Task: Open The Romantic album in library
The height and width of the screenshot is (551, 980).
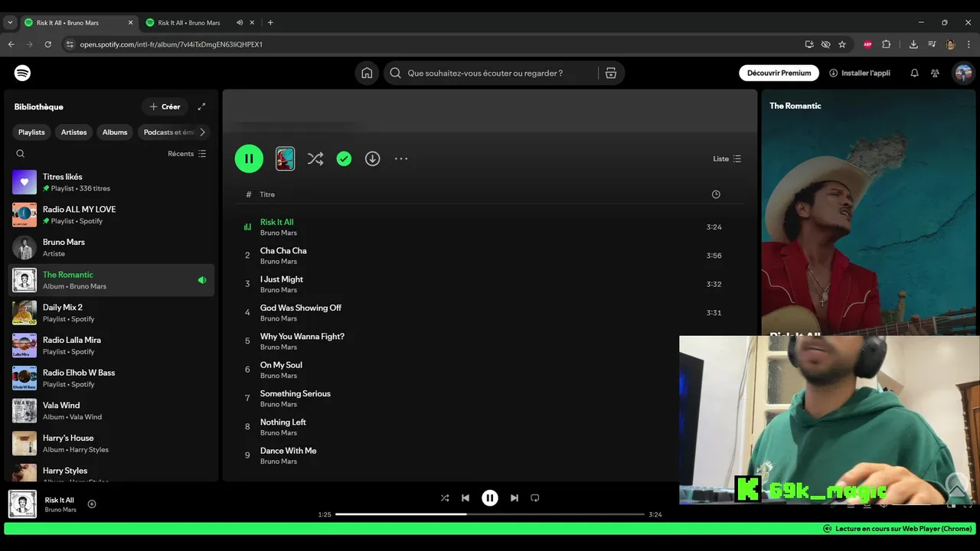Action: [x=111, y=280]
